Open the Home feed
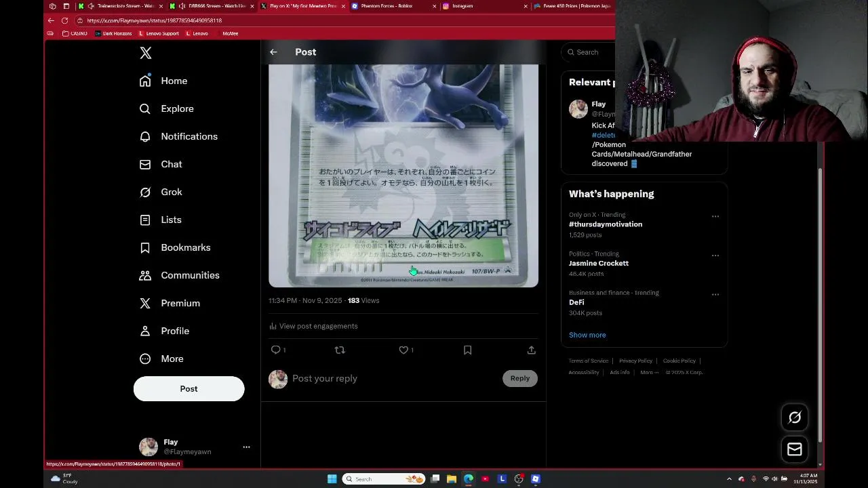The width and height of the screenshot is (868, 488). [x=163, y=81]
